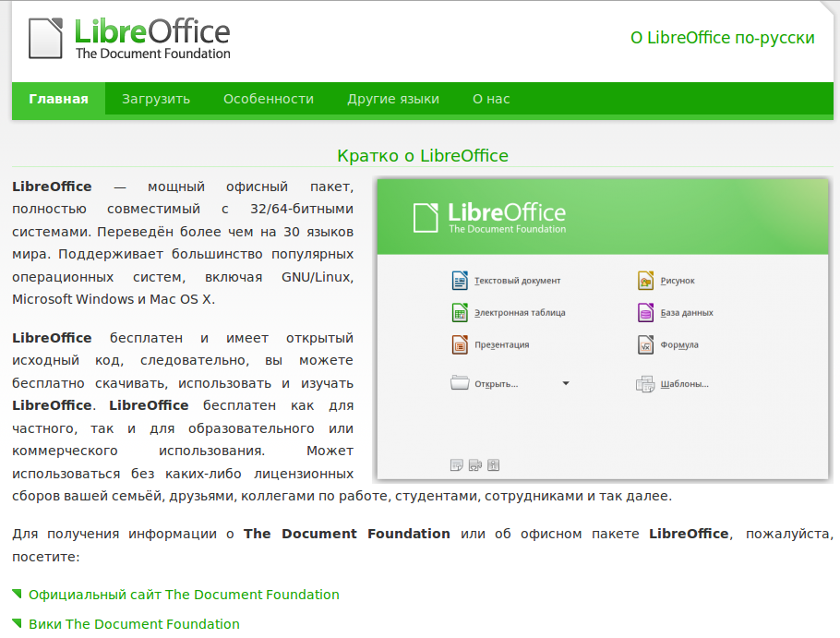The height and width of the screenshot is (638, 840).
Task: Click the Текстовый документ Writer icon
Action: [x=460, y=281]
